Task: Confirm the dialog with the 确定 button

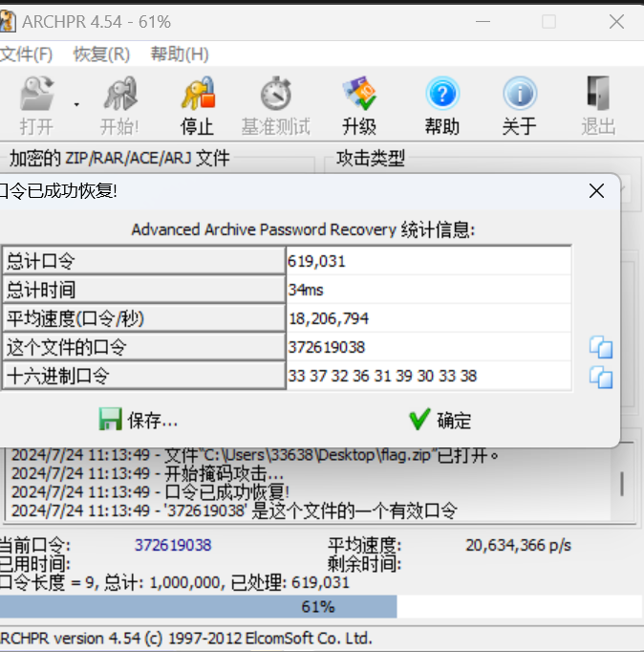Action: [x=440, y=420]
